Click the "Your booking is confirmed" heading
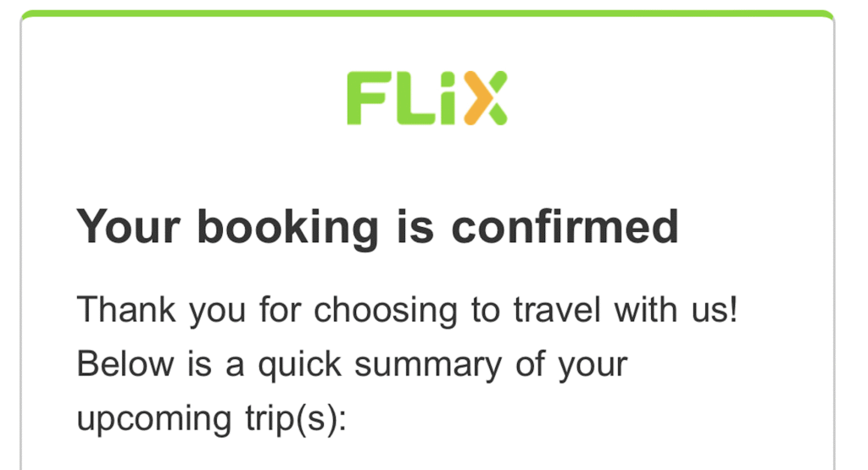The height and width of the screenshot is (470, 868). click(378, 227)
